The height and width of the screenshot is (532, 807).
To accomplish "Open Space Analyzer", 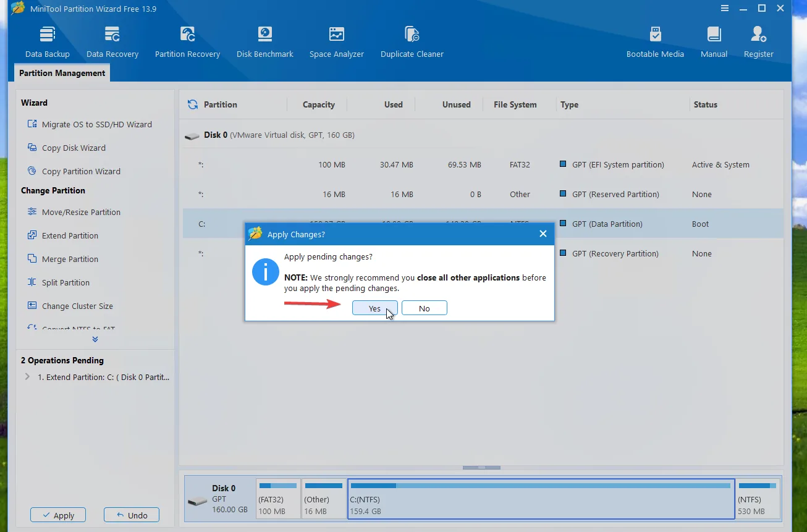I will tap(337, 42).
